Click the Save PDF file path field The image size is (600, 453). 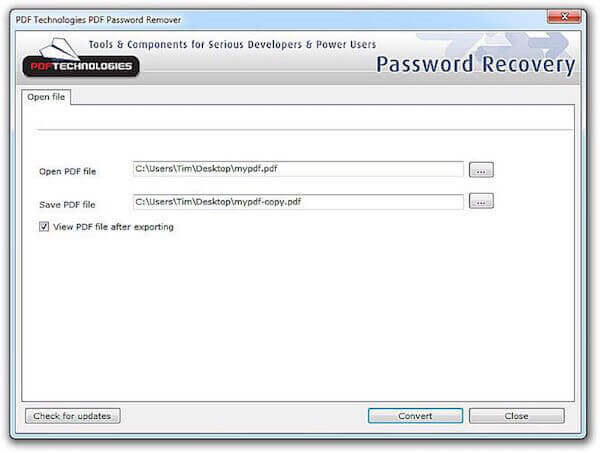[x=298, y=202]
